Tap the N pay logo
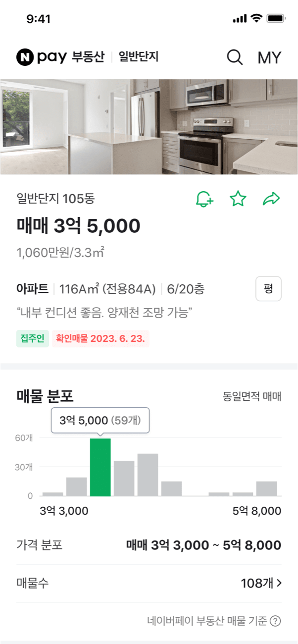Image resolution: width=298 pixels, height=644 pixels. pyautogui.click(x=41, y=57)
